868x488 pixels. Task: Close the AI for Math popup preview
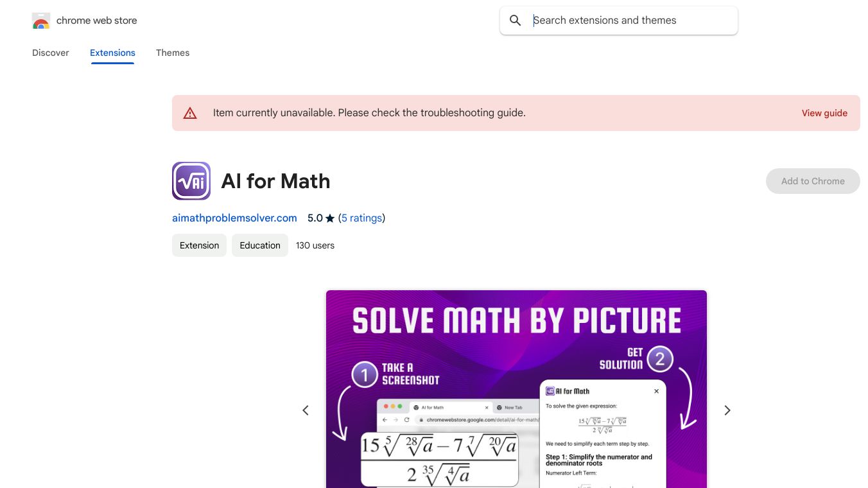tap(656, 391)
